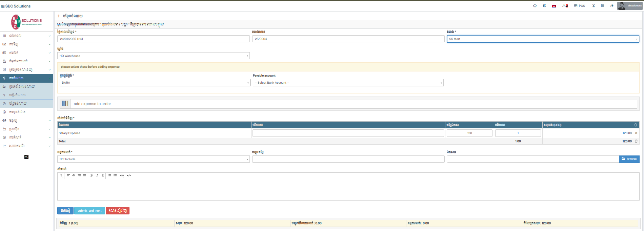Screen dimensions: 644x231
Task: Open the alerts warning triangle icon
Action: (565, 6)
